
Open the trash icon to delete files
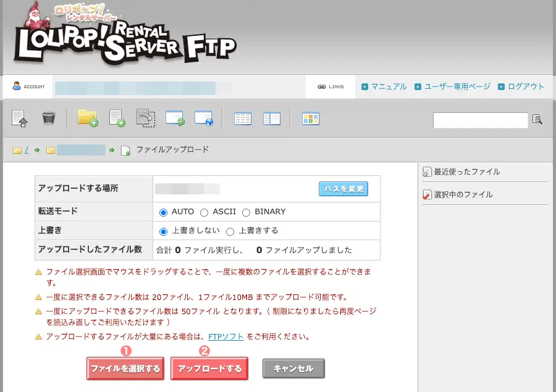tap(49, 117)
